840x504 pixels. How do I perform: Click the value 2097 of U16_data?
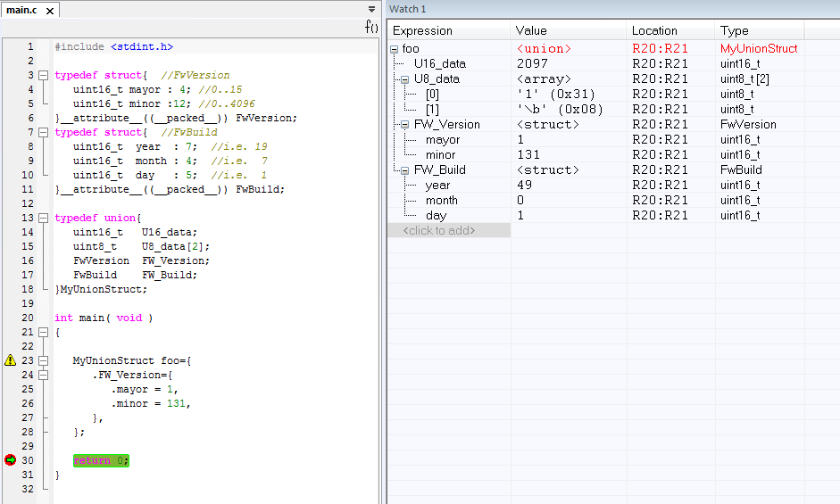(532, 63)
